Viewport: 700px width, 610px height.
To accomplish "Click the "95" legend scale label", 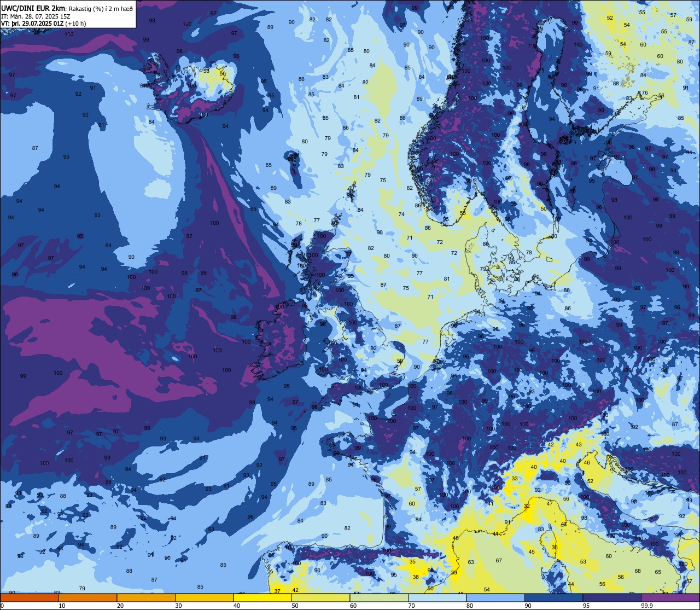I will (x=586, y=606).
